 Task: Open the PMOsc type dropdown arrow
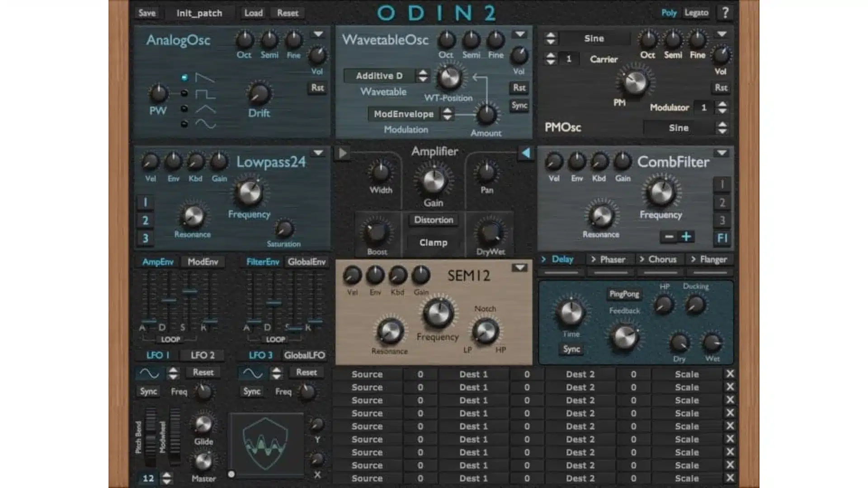click(x=722, y=34)
